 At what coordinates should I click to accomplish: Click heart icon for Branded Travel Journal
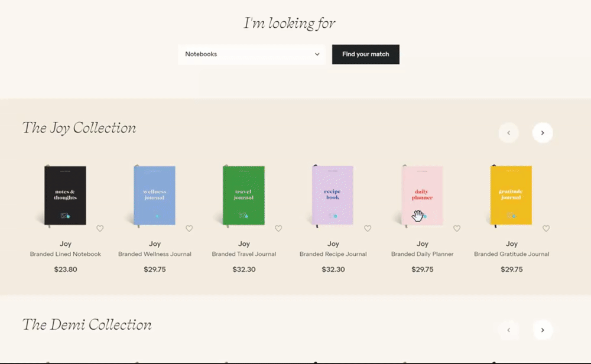click(278, 229)
